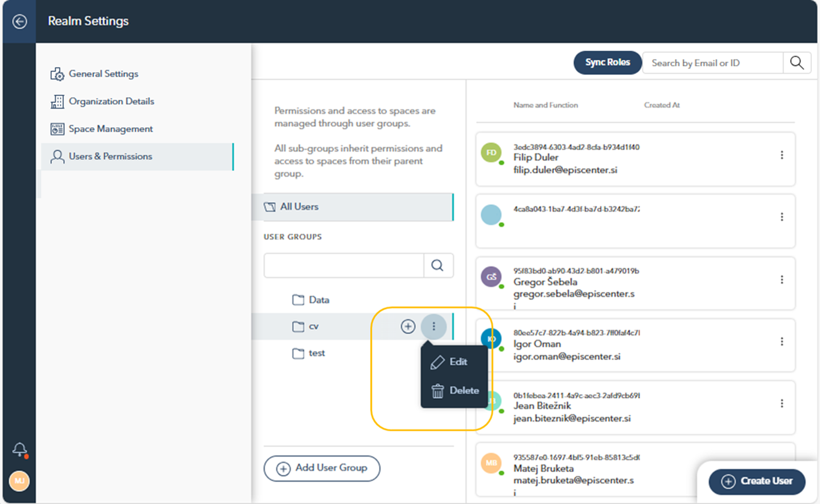Add a sub-group with the plus icon on the cv row
820x504 pixels.
408,327
